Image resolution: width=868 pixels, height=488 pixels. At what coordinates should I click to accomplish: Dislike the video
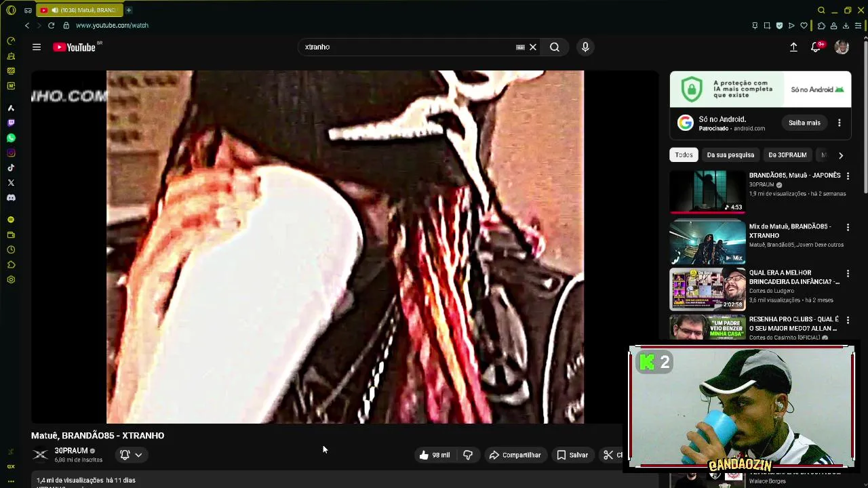468,455
